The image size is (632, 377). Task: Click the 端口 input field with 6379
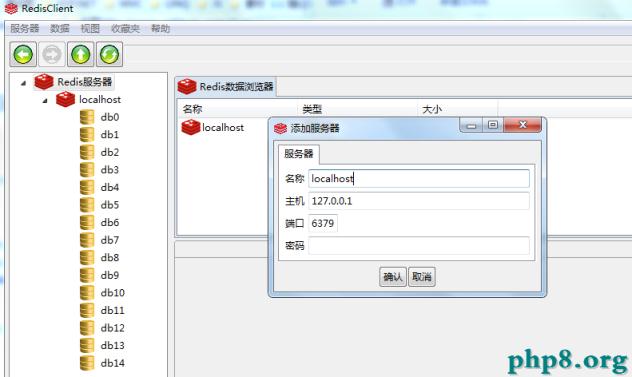[x=323, y=223]
